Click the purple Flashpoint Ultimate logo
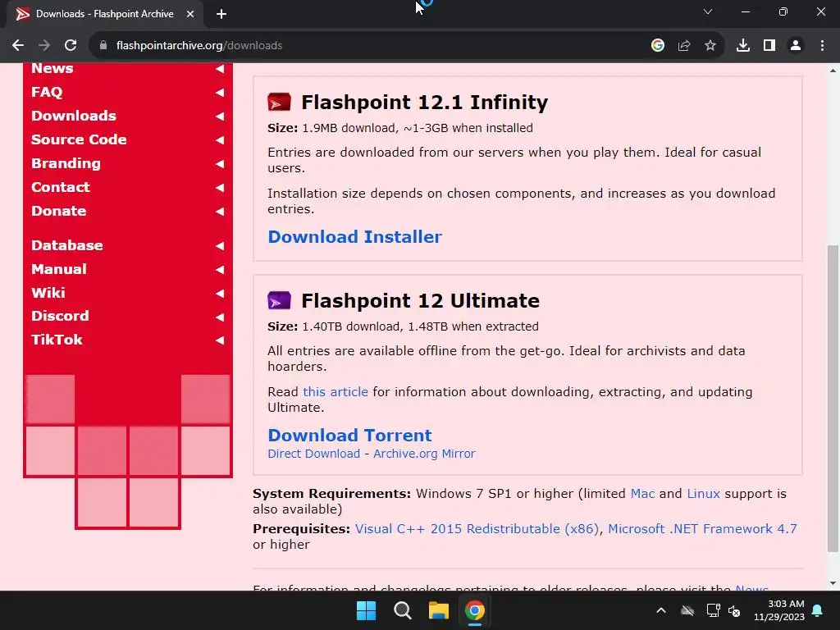 279,300
